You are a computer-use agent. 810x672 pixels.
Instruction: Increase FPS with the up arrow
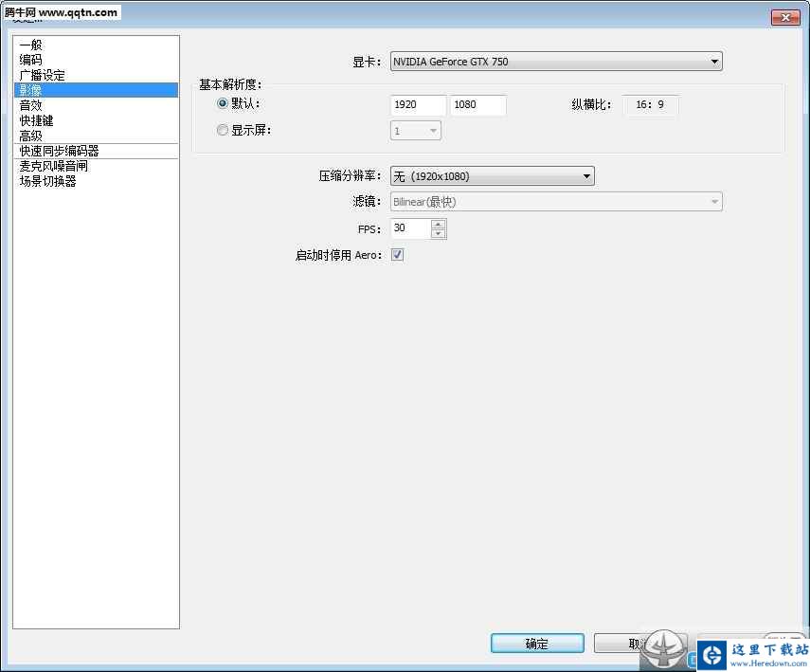click(438, 224)
